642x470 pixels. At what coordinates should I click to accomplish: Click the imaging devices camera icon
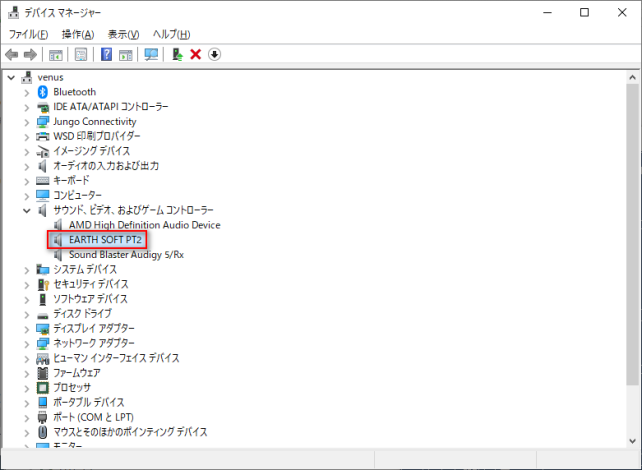(43, 151)
